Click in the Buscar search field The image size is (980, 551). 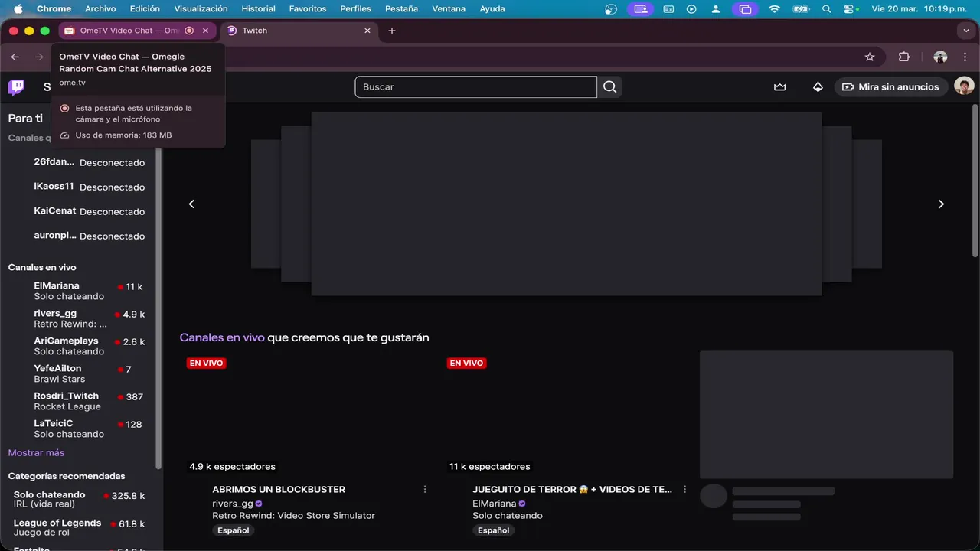(x=475, y=86)
